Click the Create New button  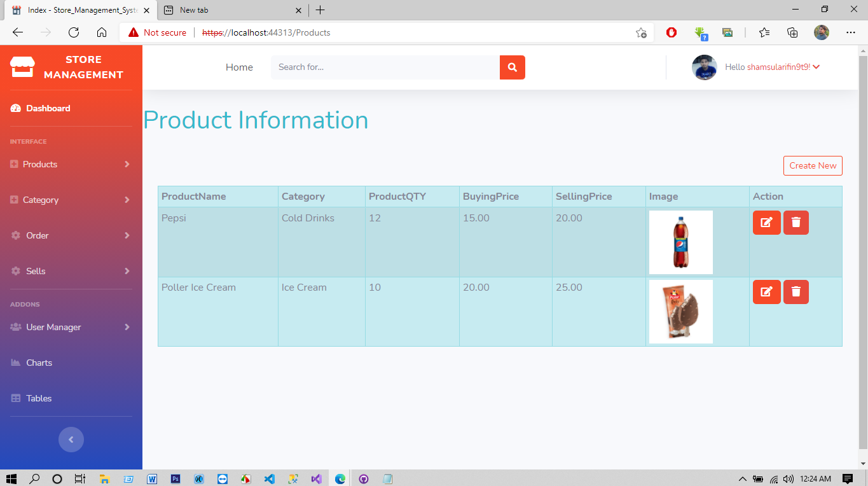tap(813, 165)
